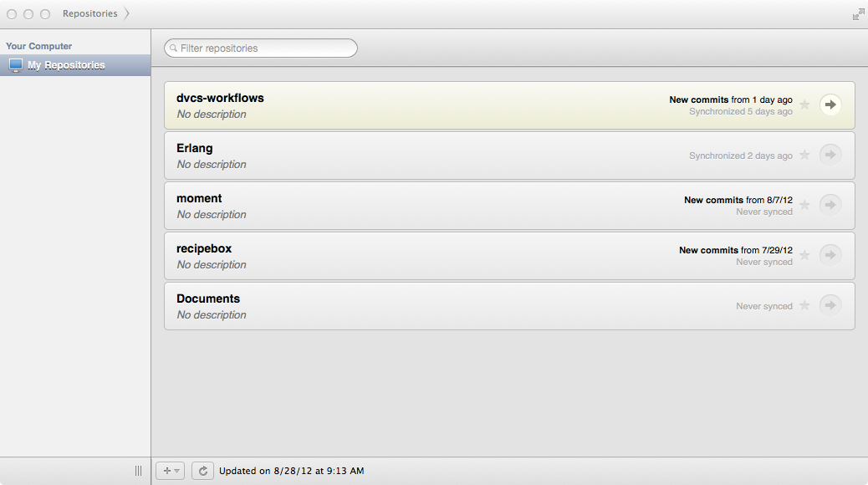Open the Documents repository arrow
This screenshot has width=868, height=485.
830,305
